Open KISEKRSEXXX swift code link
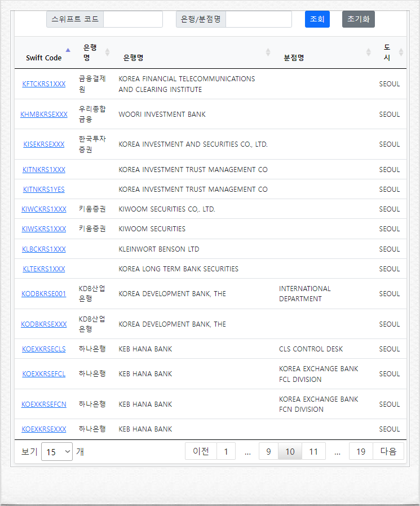 [44, 144]
